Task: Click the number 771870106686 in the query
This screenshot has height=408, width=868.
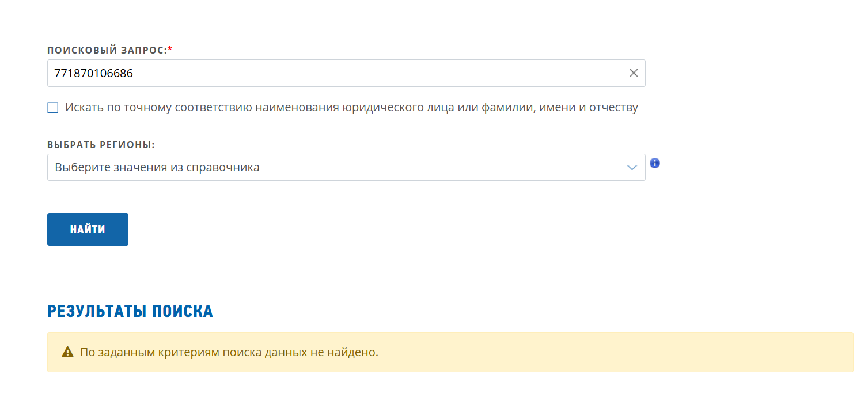Action: pos(94,73)
